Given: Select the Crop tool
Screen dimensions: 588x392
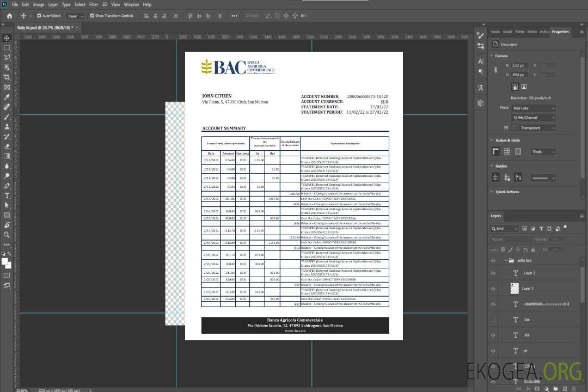Looking at the screenshot, I should [x=7, y=77].
